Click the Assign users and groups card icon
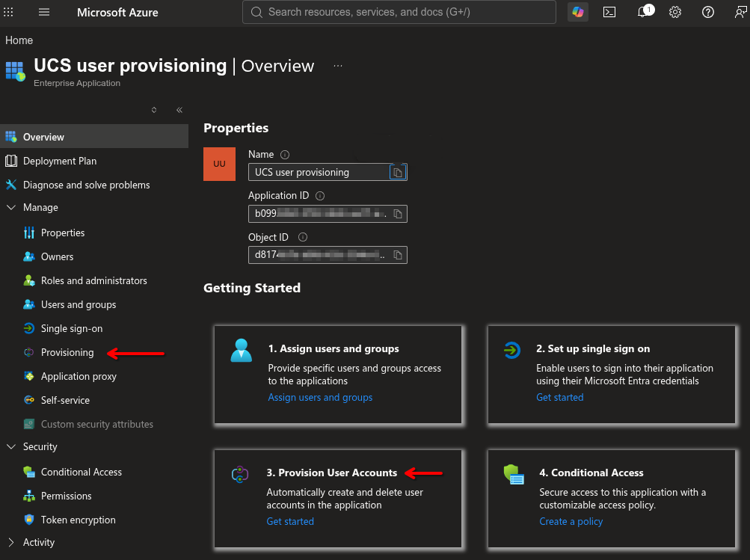 tap(241, 350)
